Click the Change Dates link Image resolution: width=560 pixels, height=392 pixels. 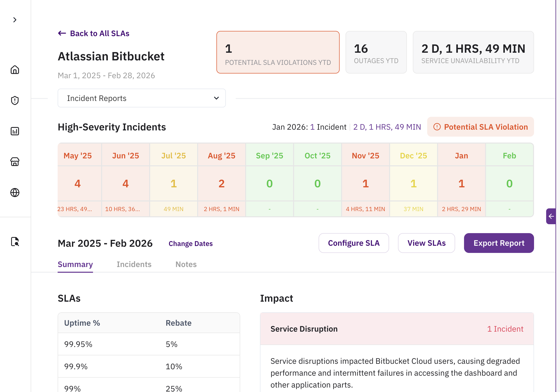click(x=190, y=244)
